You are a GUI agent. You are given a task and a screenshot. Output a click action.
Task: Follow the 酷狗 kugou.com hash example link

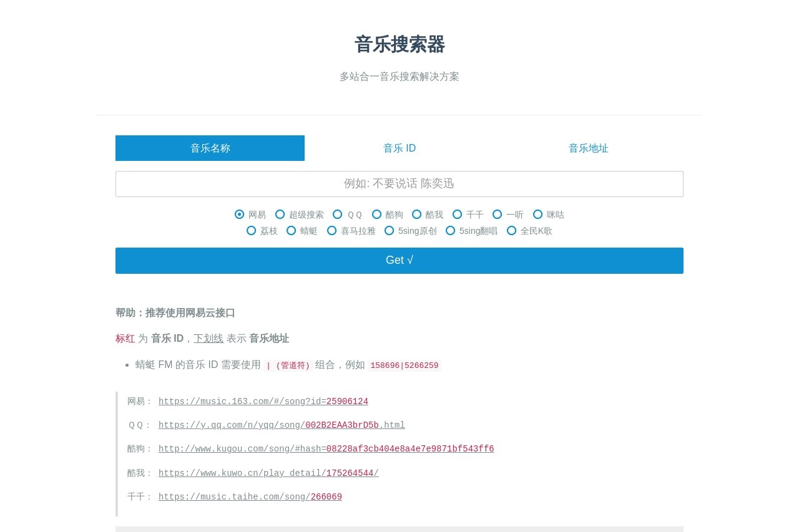point(326,449)
